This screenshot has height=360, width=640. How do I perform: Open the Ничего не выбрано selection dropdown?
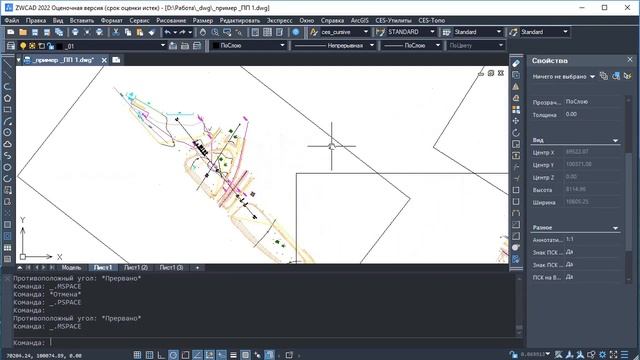(x=592, y=76)
